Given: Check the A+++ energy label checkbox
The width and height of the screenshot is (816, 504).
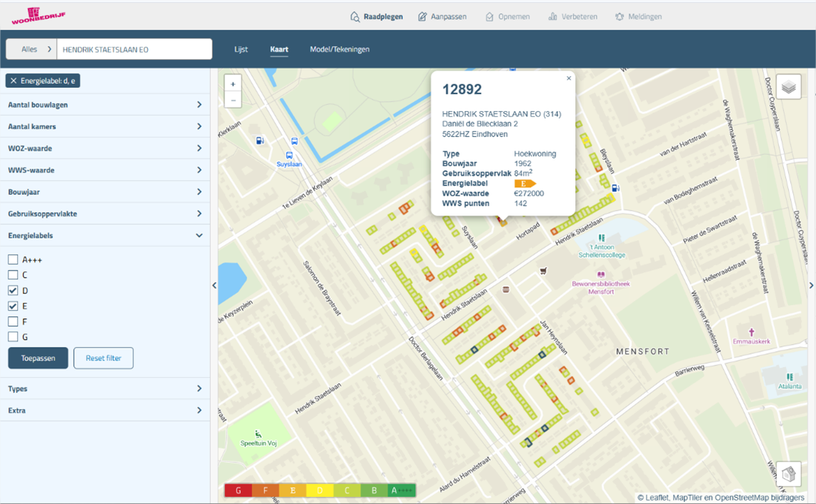Looking at the screenshot, I should 13,260.
